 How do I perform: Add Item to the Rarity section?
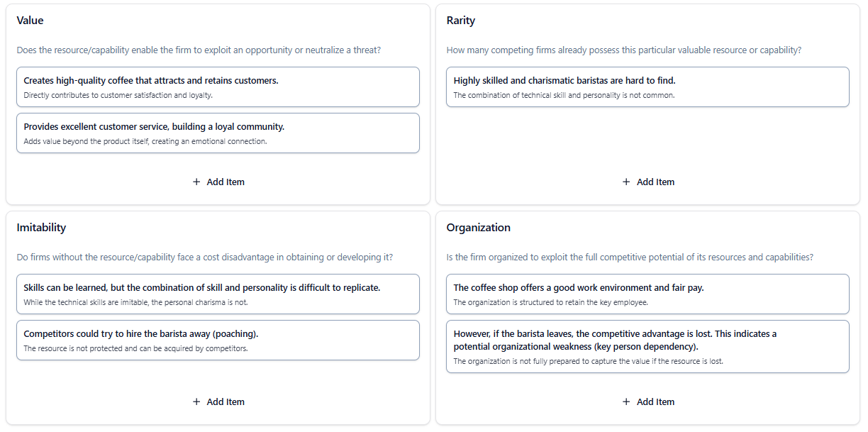tap(648, 182)
